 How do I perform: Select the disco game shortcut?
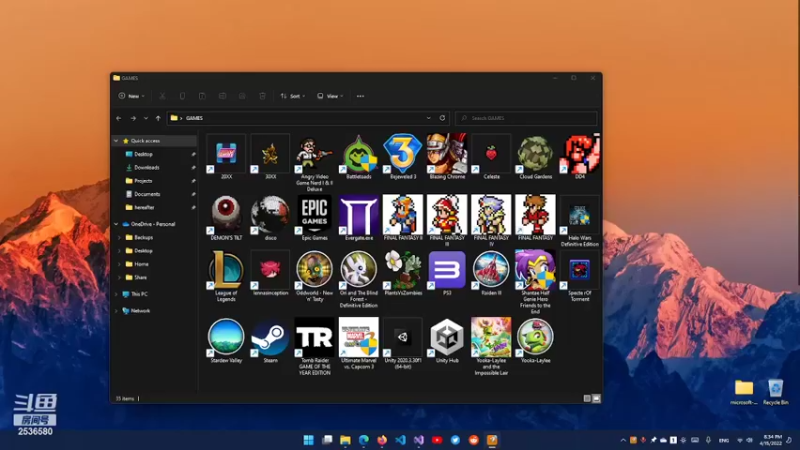tap(270, 217)
